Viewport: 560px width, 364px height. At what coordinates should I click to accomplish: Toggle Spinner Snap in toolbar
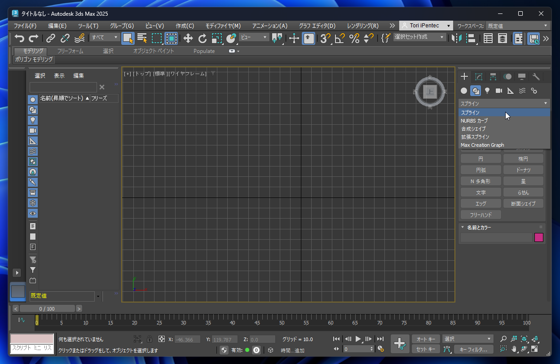click(x=369, y=38)
